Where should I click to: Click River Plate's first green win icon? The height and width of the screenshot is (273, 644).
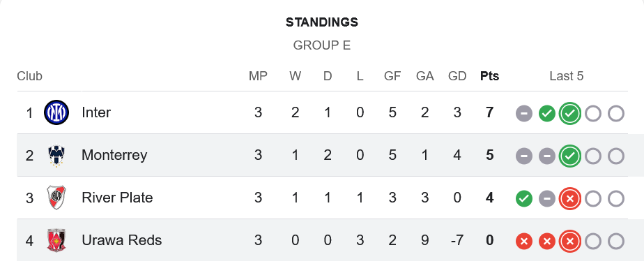pyautogui.click(x=523, y=198)
